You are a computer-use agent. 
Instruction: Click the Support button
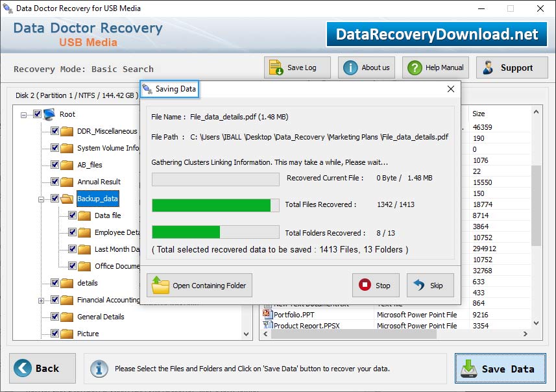point(512,67)
